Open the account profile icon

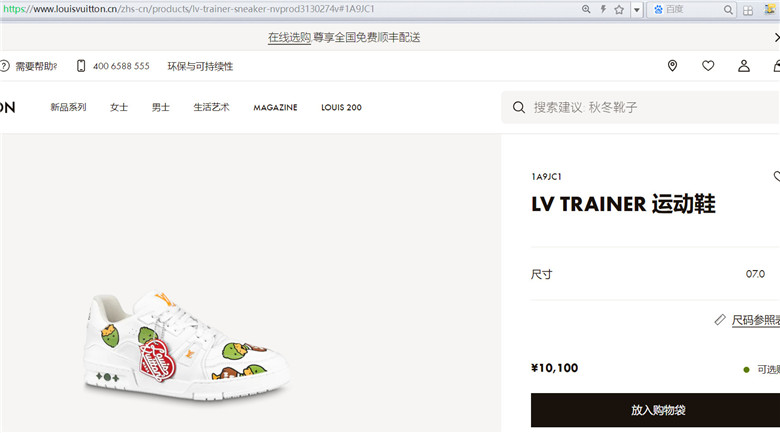pos(744,66)
